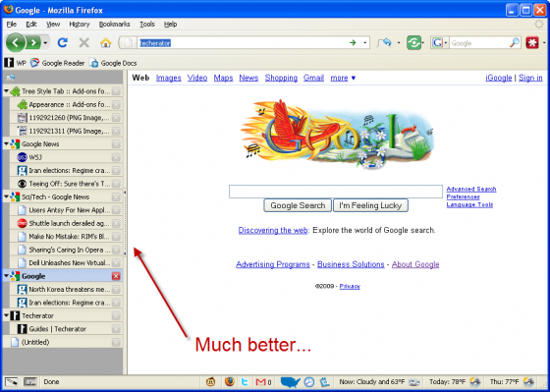Click the Google Search button
The image size is (550, 392).
tap(298, 205)
